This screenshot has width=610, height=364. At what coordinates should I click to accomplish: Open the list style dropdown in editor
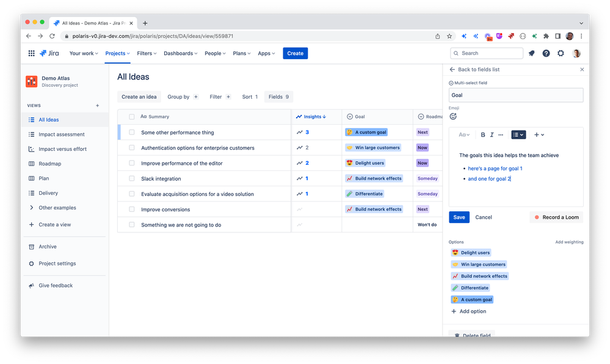pos(518,135)
